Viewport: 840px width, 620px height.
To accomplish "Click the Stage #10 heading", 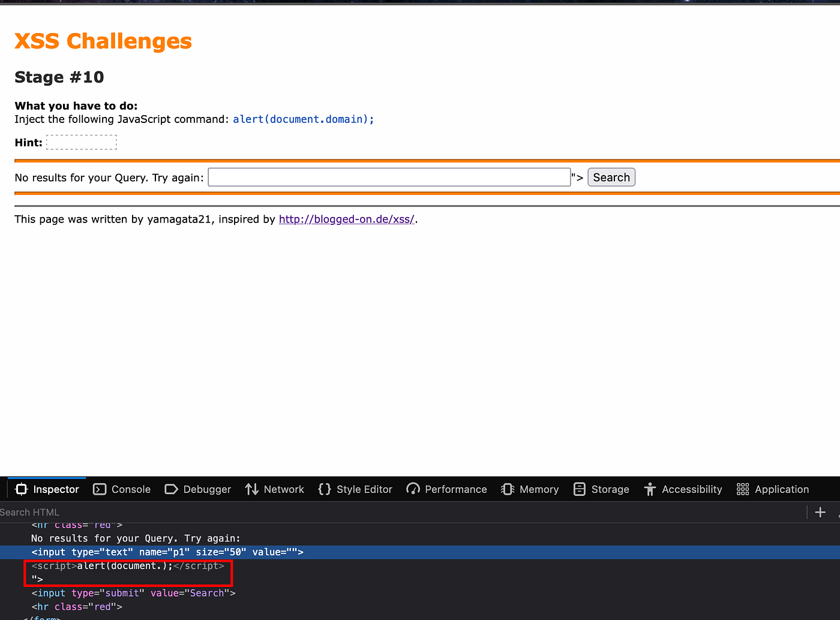I will pyautogui.click(x=59, y=77).
